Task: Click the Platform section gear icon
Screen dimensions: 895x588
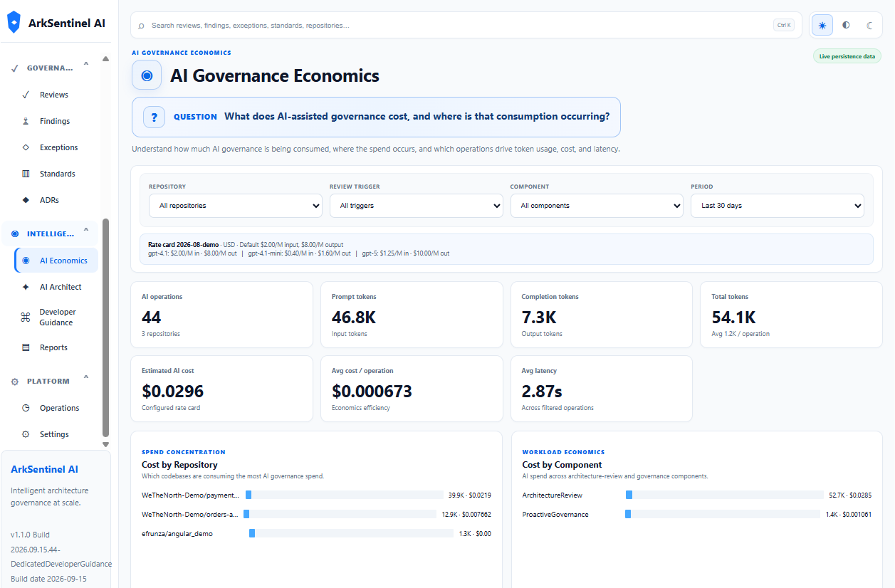Action: pyautogui.click(x=14, y=382)
